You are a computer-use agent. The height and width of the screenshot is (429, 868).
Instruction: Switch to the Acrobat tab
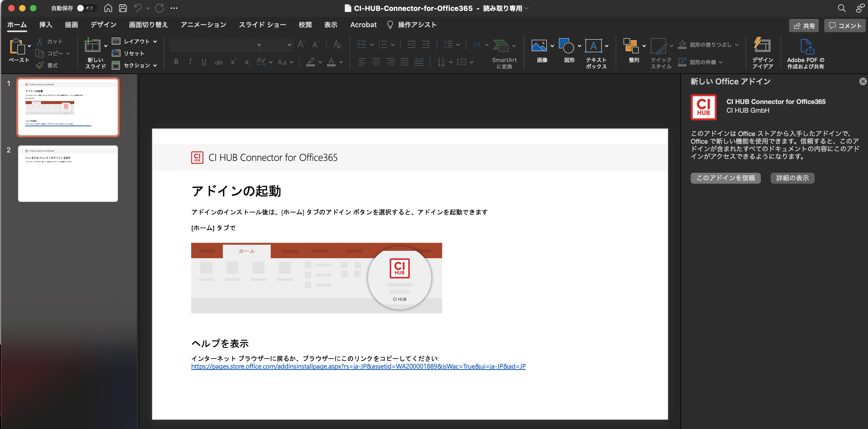(363, 24)
